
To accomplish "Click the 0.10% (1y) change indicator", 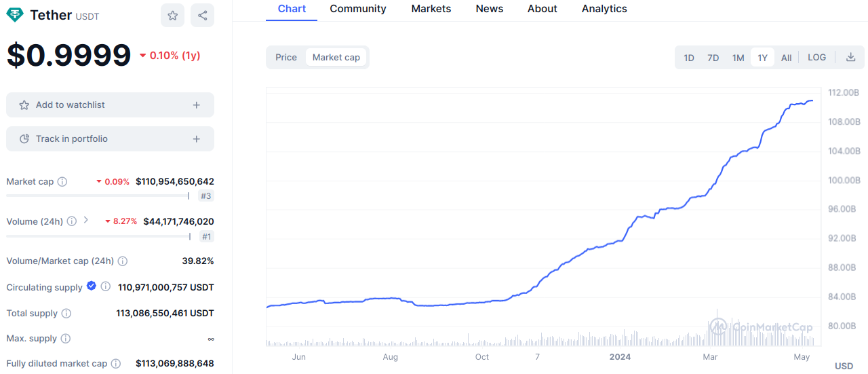I will pos(170,56).
